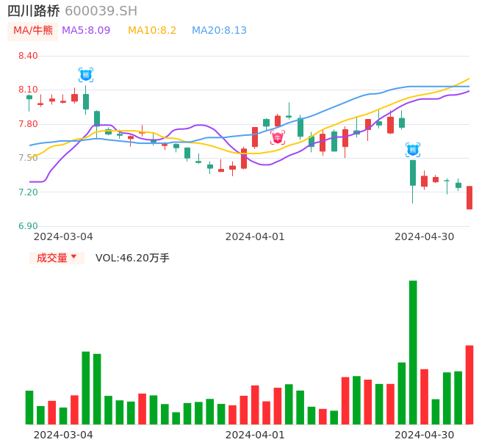This screenshot has width=504, height=445.
Task: Toggle the MA10 moving average legend
Action: pyautogui.click(x=152, y=31)
